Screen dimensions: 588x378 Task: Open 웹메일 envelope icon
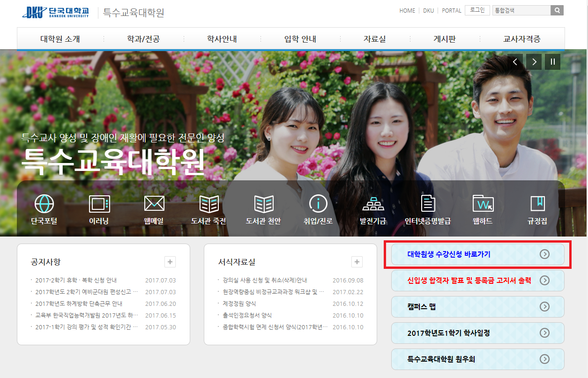pos(154,204)
